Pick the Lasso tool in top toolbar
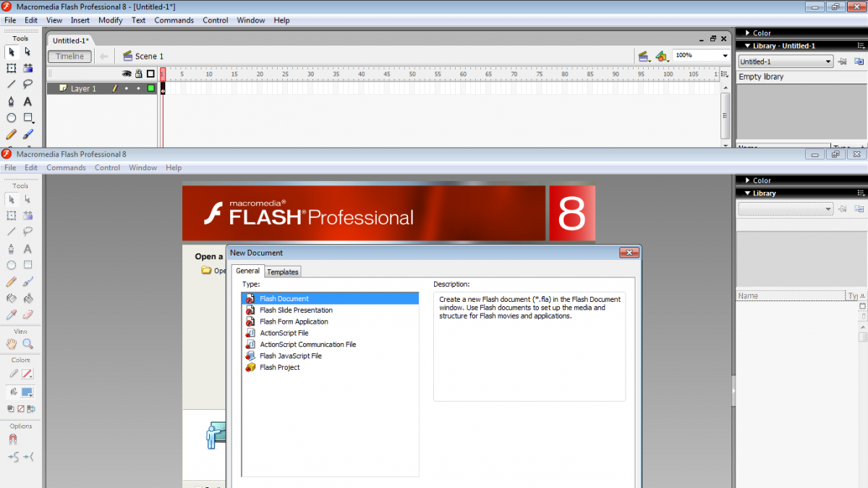Viewport: 868px width, 488px height. tap(27, 85)
